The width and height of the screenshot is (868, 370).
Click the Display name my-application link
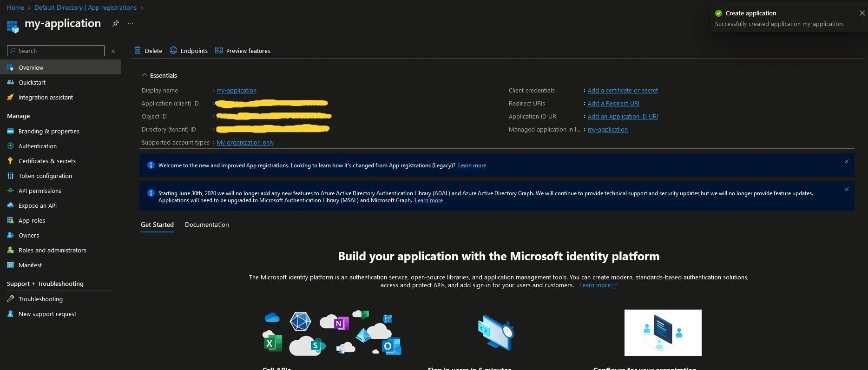237,90
